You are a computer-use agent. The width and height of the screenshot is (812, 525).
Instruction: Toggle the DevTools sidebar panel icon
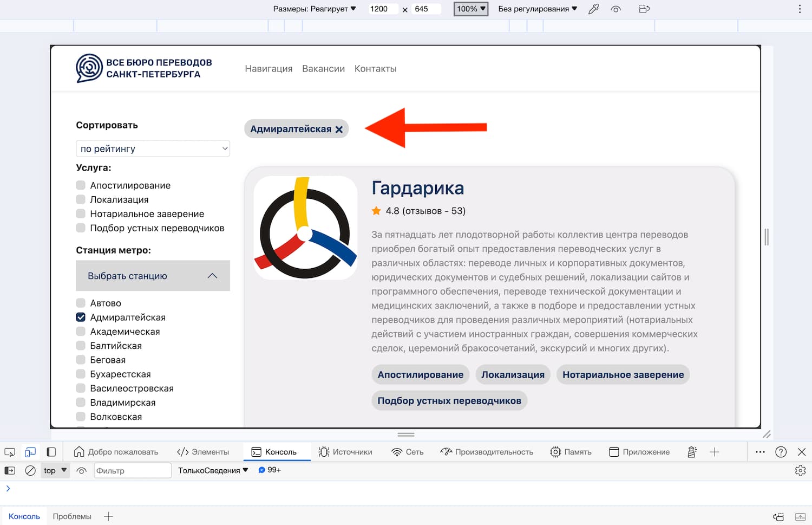[x=51, y=452]
